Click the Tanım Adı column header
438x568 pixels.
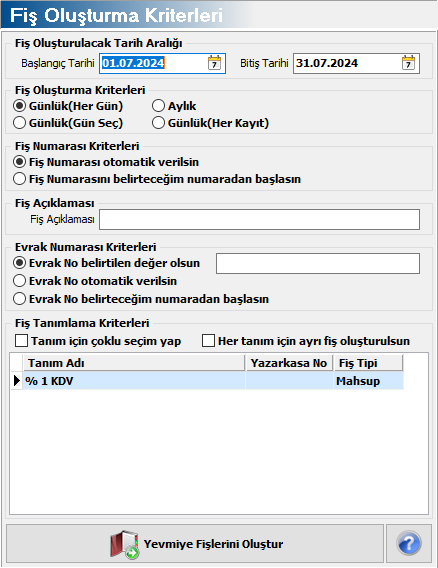134,363
